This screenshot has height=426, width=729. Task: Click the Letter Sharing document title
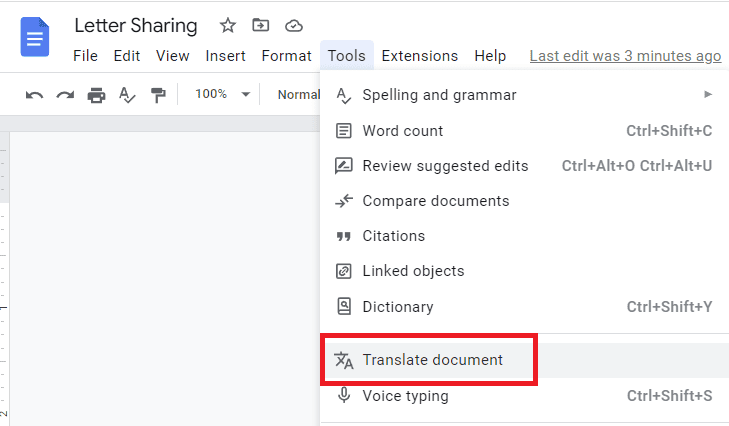click(x=136, y=26)
